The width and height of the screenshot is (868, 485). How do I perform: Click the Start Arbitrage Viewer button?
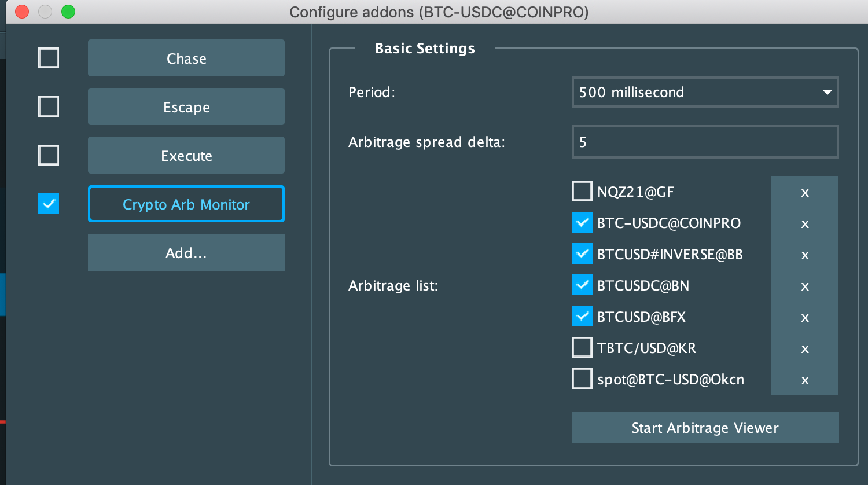[705, 428]
